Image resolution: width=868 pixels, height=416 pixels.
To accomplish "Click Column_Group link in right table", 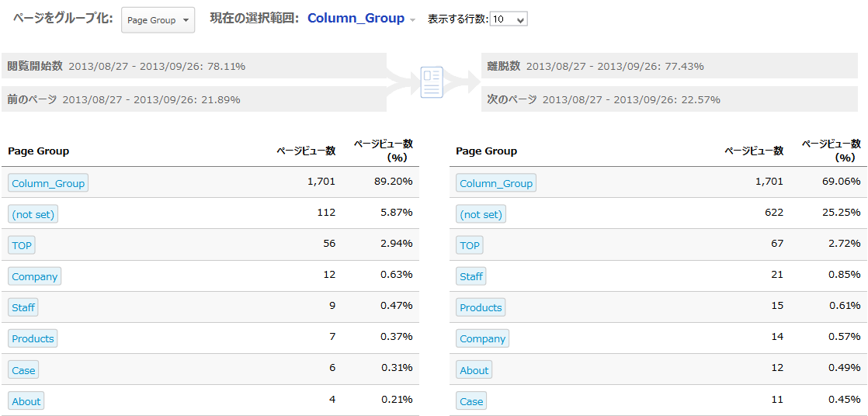I will pyautogui.click(x=496, y=183).
